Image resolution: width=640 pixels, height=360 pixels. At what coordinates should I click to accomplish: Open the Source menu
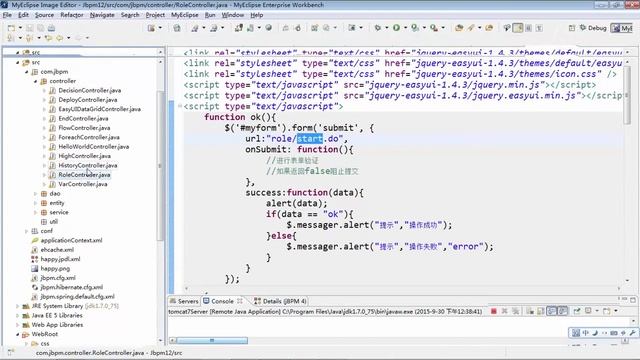click(x=44, y=15)
